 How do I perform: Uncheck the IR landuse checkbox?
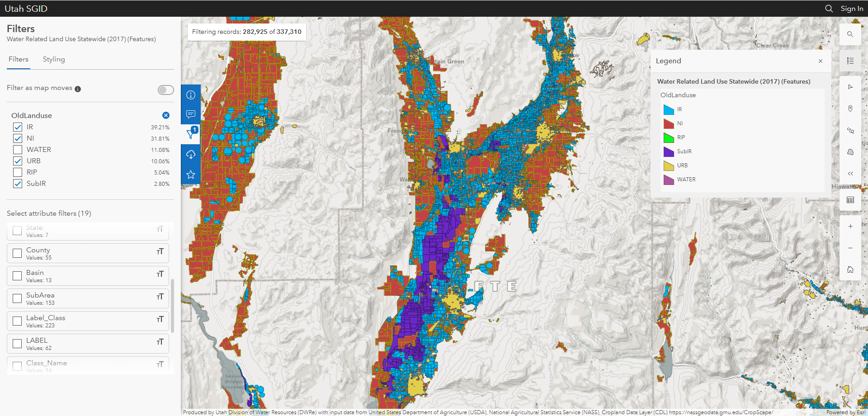(x=18, y=127)
